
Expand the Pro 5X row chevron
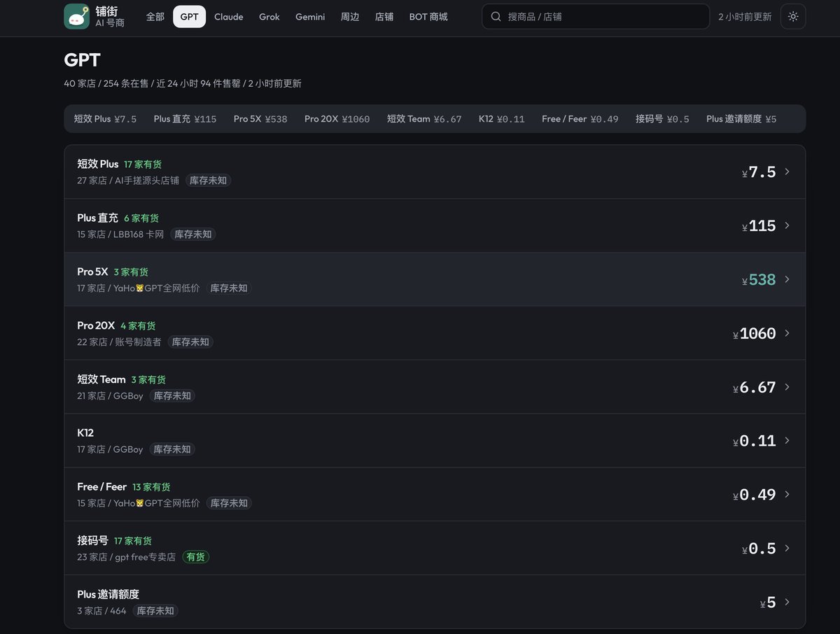(x=787, y=279)
